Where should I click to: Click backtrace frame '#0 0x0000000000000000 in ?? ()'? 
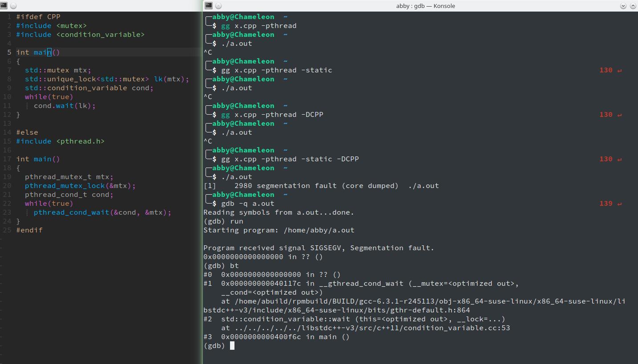272,275
